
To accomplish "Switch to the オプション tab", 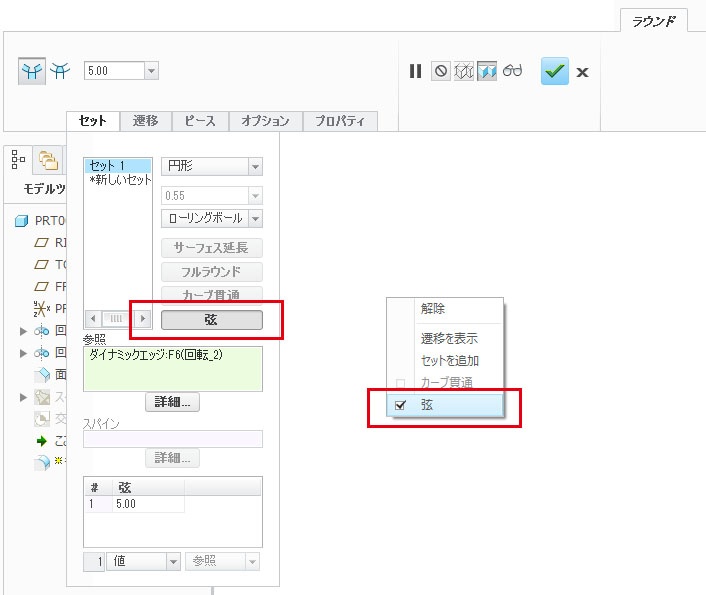I will point(265,121).
